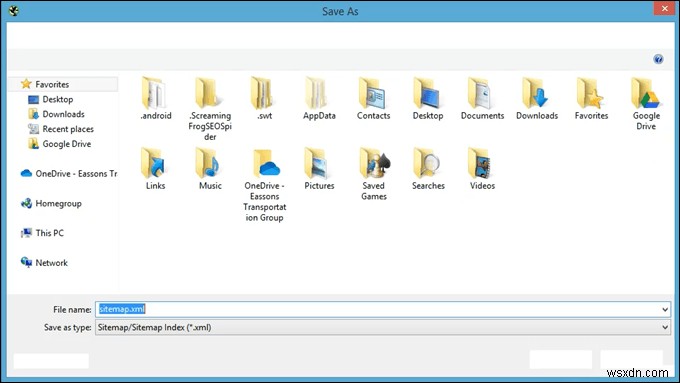
Task: Open the Google Drive folder in file list
Action: pyautogui.click(x=646, y=104)
